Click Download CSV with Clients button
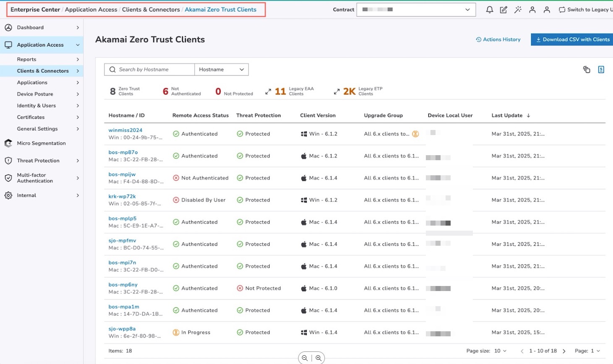 point(573,39)
